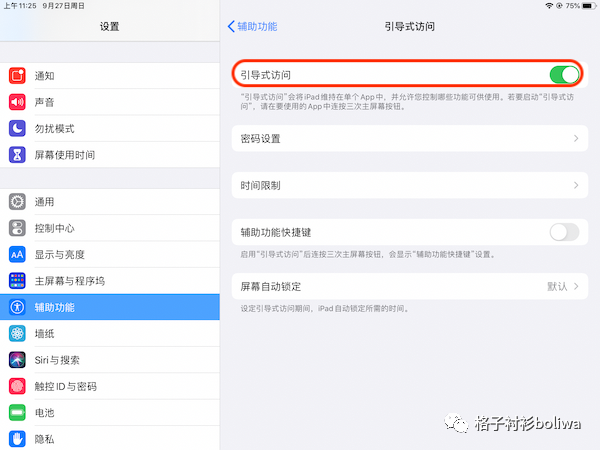Select the 勿扰模式 moon icon
This screenshot has height=450, width=600.
click(17, 129)
